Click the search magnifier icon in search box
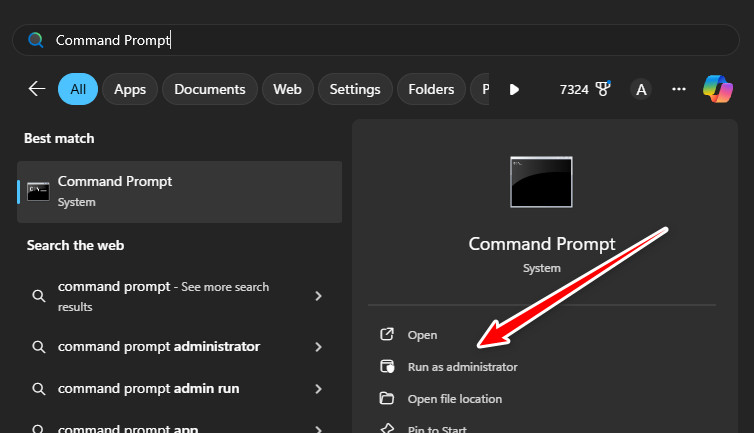 [x=36, y=40]
